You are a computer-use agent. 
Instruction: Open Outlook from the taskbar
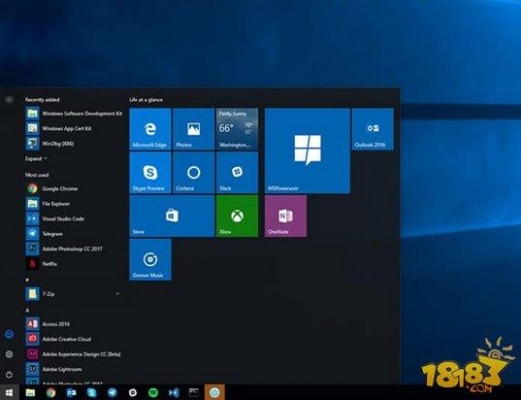[71, 392]
